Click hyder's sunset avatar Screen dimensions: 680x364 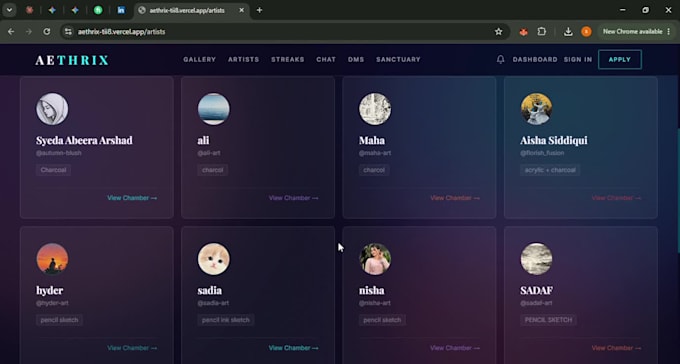click(x=52, y=259)
